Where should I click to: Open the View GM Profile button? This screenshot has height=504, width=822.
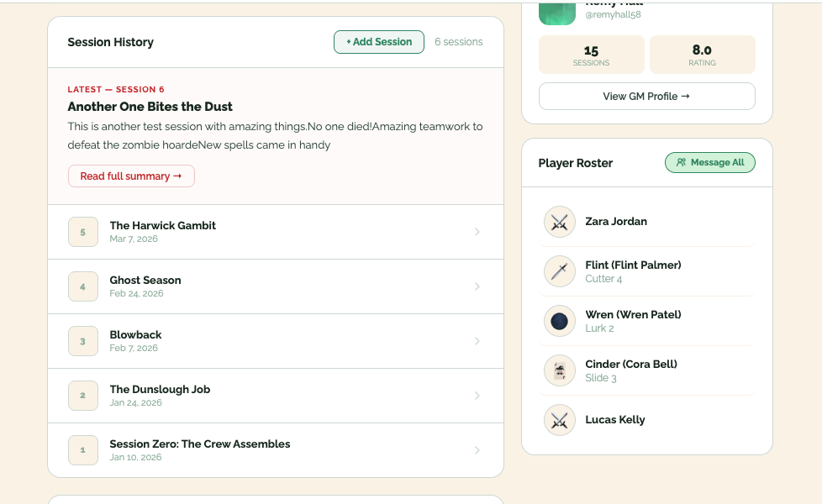pos(647,97)
